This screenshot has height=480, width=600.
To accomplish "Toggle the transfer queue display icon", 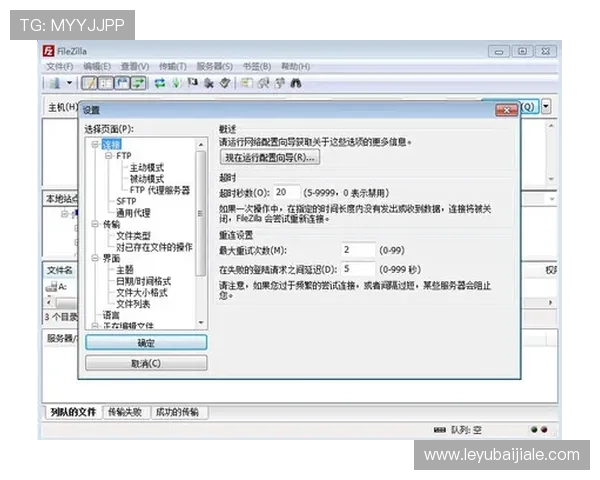I will point(139,83).
